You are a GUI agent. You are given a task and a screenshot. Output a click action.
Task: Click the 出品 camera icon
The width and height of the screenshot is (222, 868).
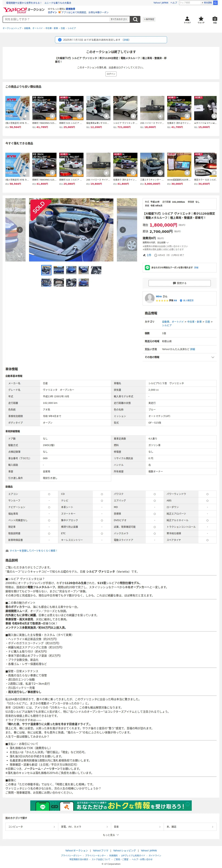pos(215,20)
